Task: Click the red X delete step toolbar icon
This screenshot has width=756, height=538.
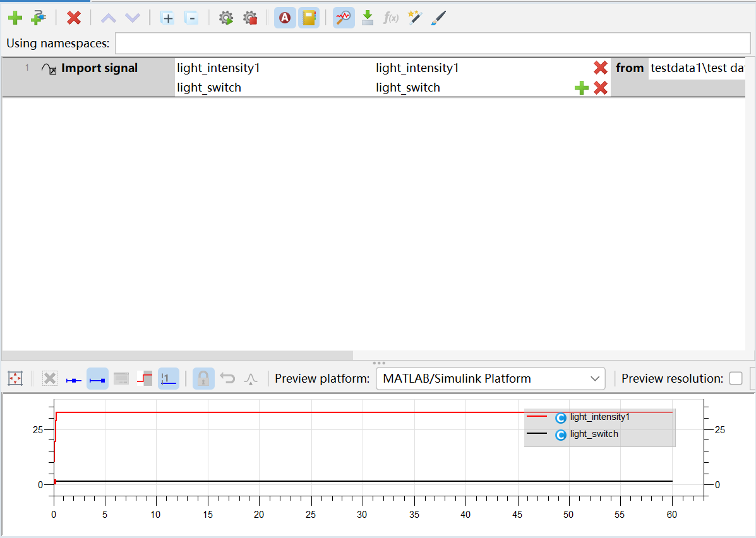Action: (74, 18)
